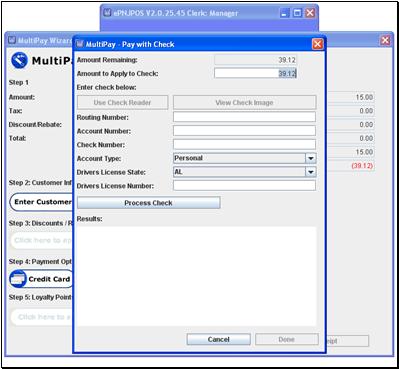Click the Cancel button
The width and height of the screenshot is (399, 369).
(x=219, y=339)
